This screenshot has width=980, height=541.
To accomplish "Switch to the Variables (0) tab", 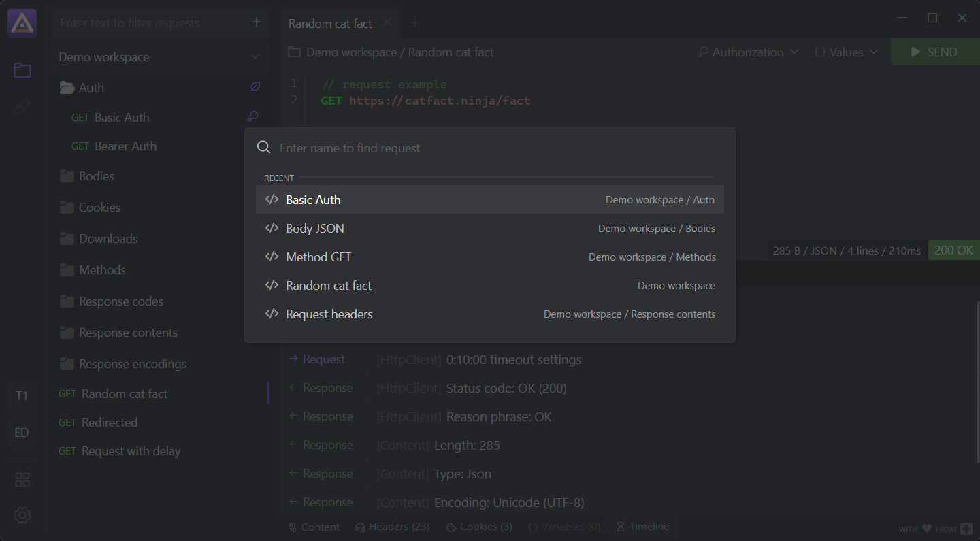I will 564,527.
